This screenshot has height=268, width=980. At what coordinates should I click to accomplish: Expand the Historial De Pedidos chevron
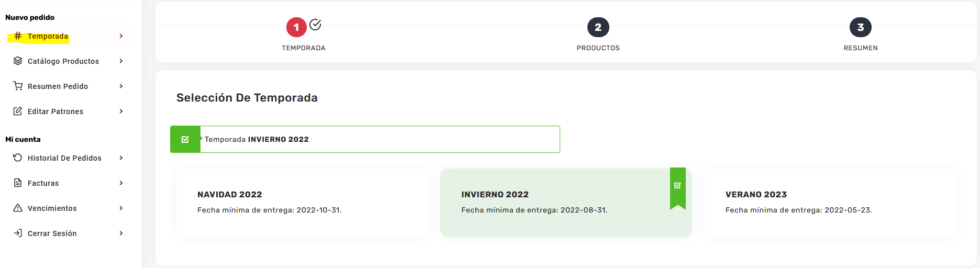121,158
